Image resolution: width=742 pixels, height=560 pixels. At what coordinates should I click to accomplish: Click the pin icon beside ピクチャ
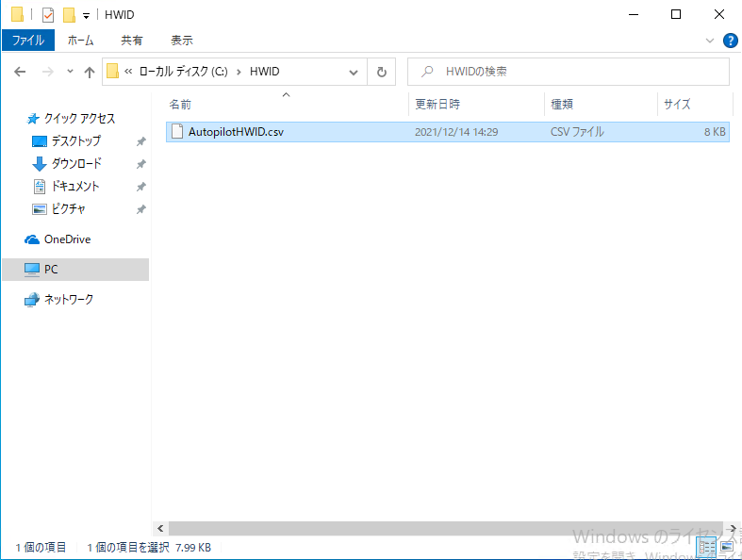[x=141, y=209]
